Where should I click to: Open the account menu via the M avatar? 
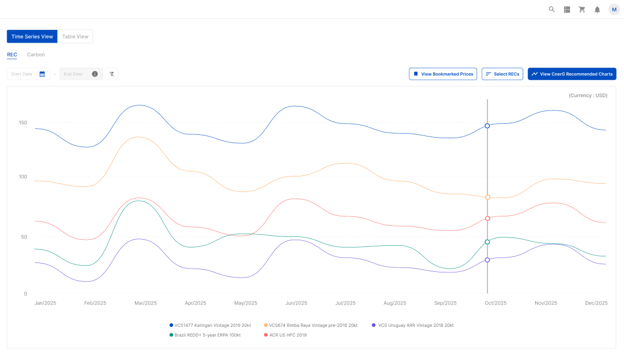pos(614,9)
